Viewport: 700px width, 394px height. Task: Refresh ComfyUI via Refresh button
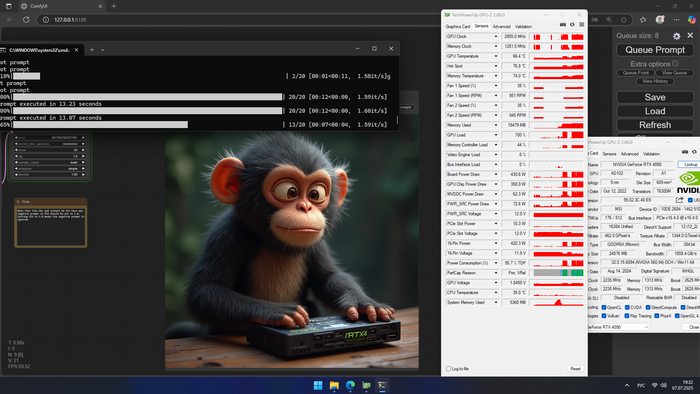point(655,125)
